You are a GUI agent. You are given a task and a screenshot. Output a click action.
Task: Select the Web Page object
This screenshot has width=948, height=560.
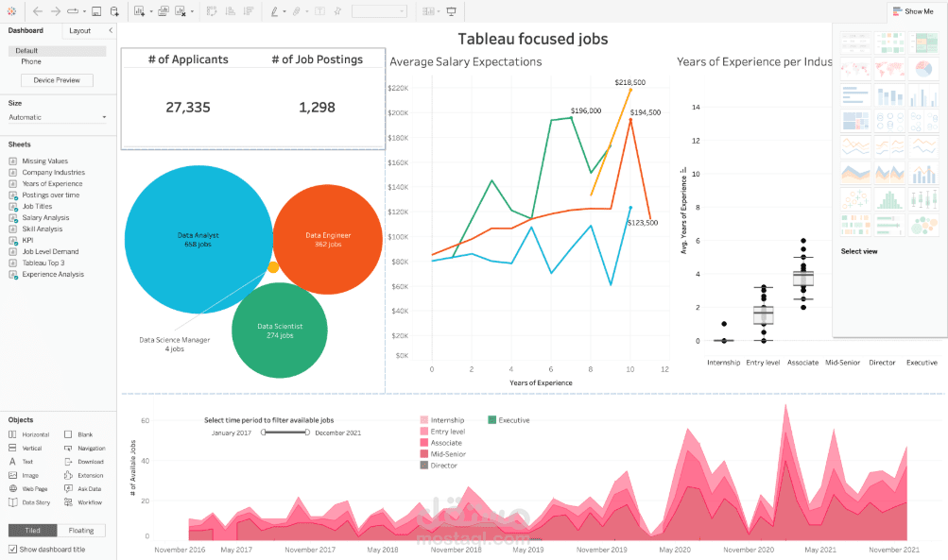27,489
